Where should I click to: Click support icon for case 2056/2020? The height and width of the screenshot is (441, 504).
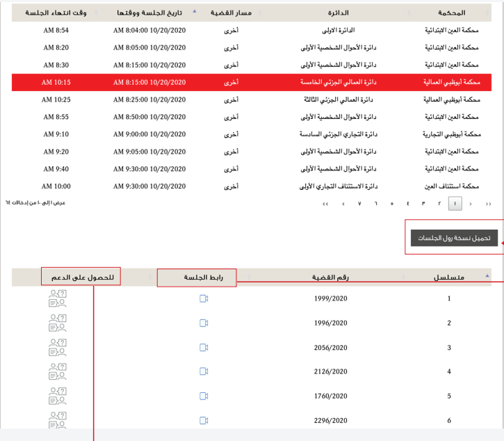[x=58, y=347]
